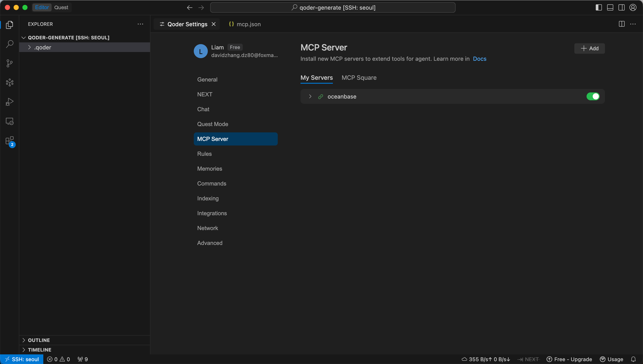Toggle the primary side bar layout icon
Image resolution: width=643 pixels, height=364 pixels.
coord(599,7)
